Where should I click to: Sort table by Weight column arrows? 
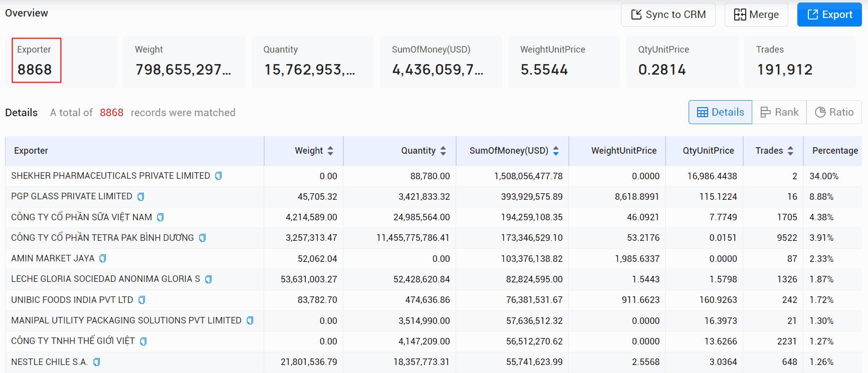click(x=330, y=151)
